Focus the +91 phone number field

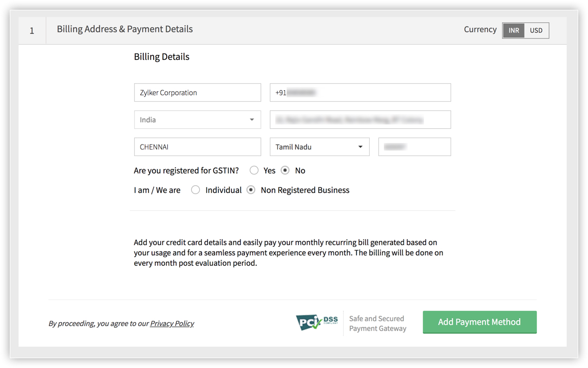(360, 92)
